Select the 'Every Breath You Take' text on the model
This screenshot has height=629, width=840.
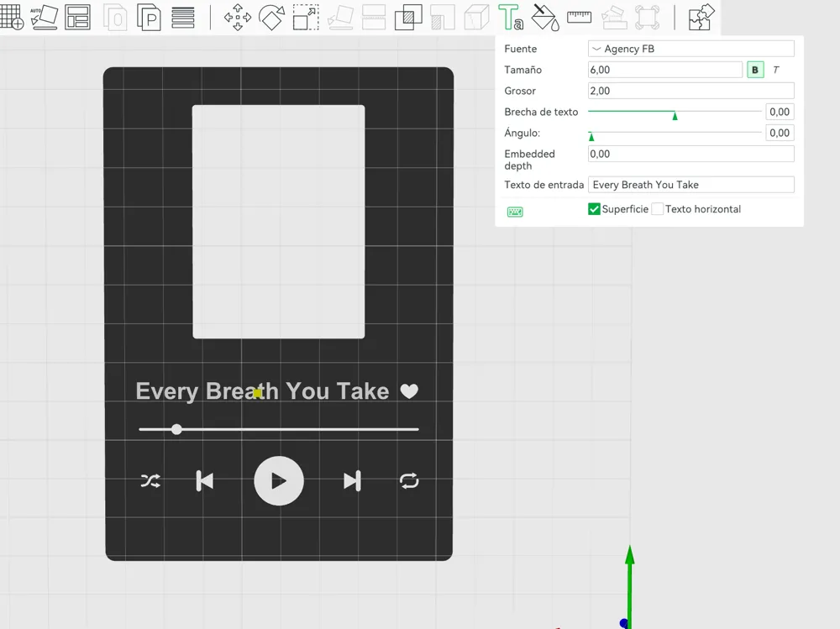(x=262, y=391)
